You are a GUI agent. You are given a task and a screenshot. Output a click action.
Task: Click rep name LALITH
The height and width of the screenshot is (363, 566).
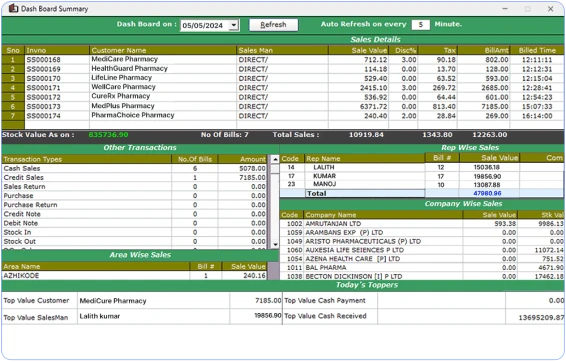[x=324, y=167]
